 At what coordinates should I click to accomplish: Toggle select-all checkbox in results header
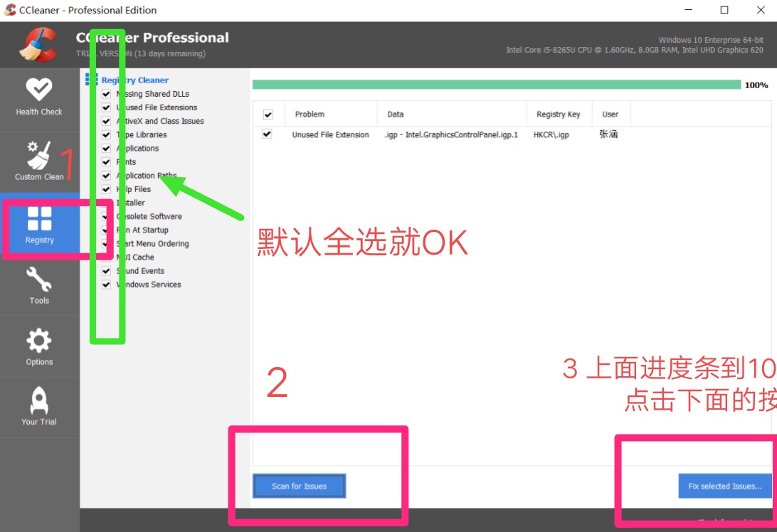click(x=268, y=115)
